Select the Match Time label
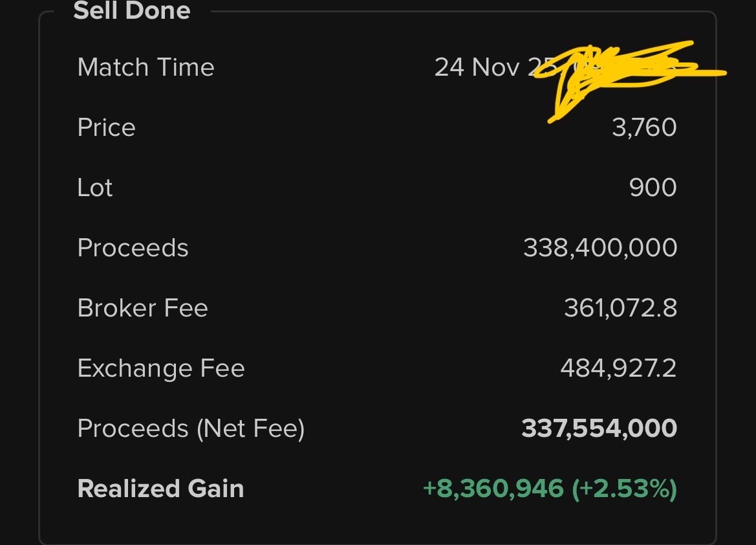Viewport: 756px width, 545px height. (146, 67)
